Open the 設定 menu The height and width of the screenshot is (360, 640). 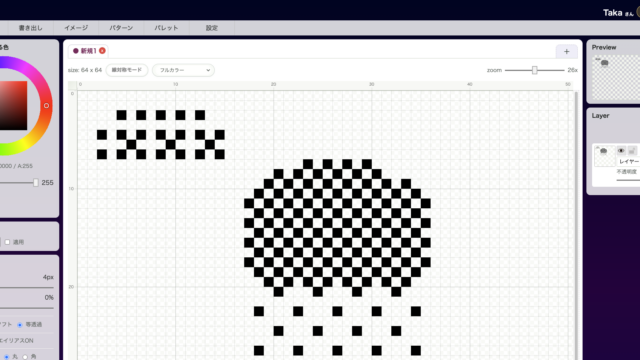tap(211, 28)
